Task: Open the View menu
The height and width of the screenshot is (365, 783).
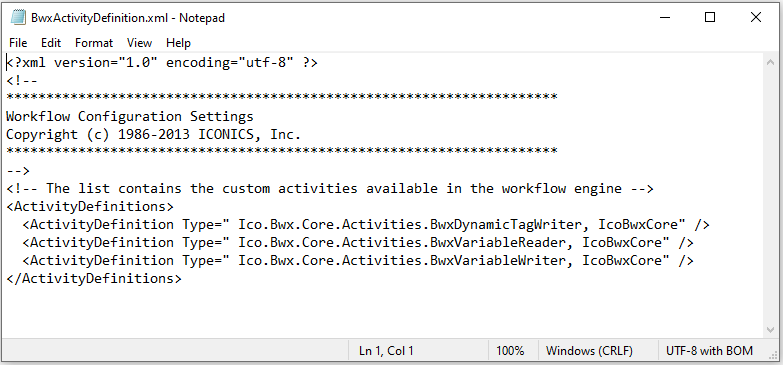Action: click(139, 43)
